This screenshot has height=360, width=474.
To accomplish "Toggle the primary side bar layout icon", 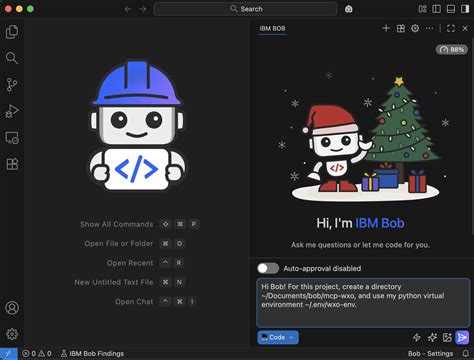I will pos(436,9).
